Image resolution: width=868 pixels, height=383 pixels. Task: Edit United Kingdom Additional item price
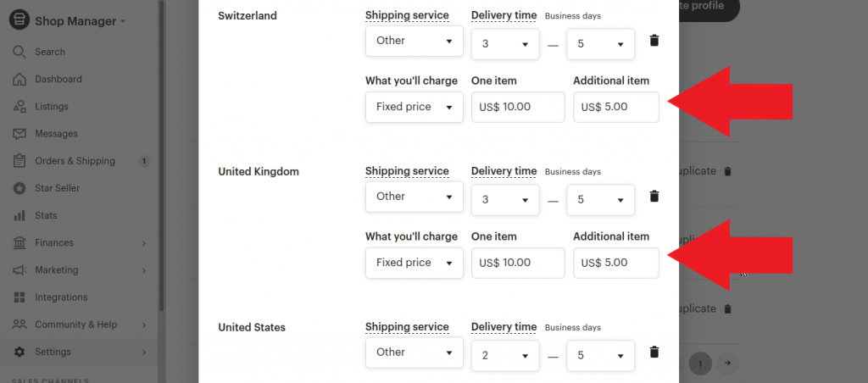(616, 263)
